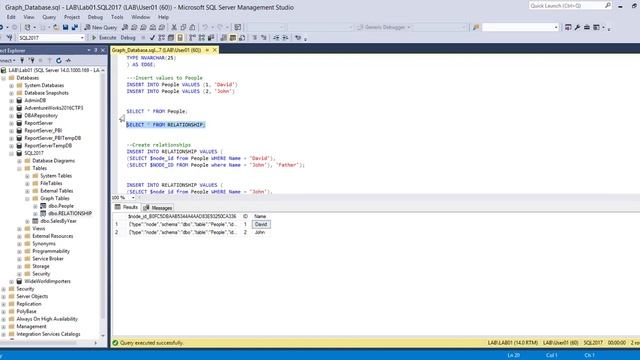The image size is (640, 360).
Task: Click the Execute button
Action: click(104, 38)
